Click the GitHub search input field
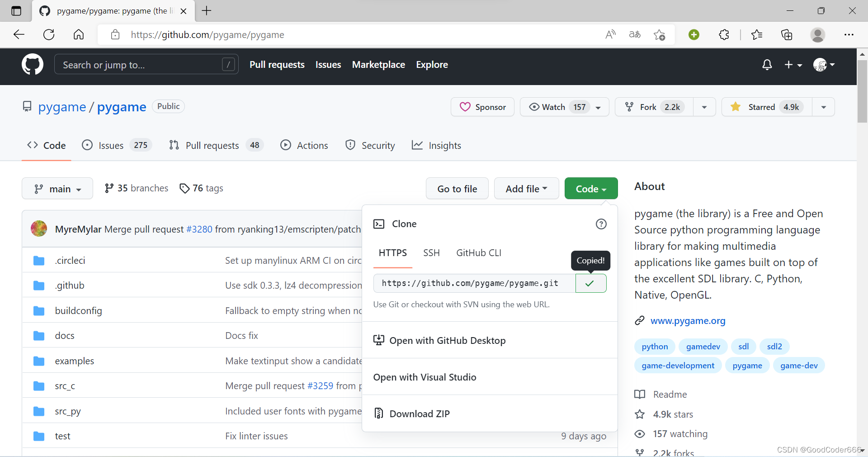Image resolution: width=868 pixels, height=457 pixels. [x=146, y=64]
